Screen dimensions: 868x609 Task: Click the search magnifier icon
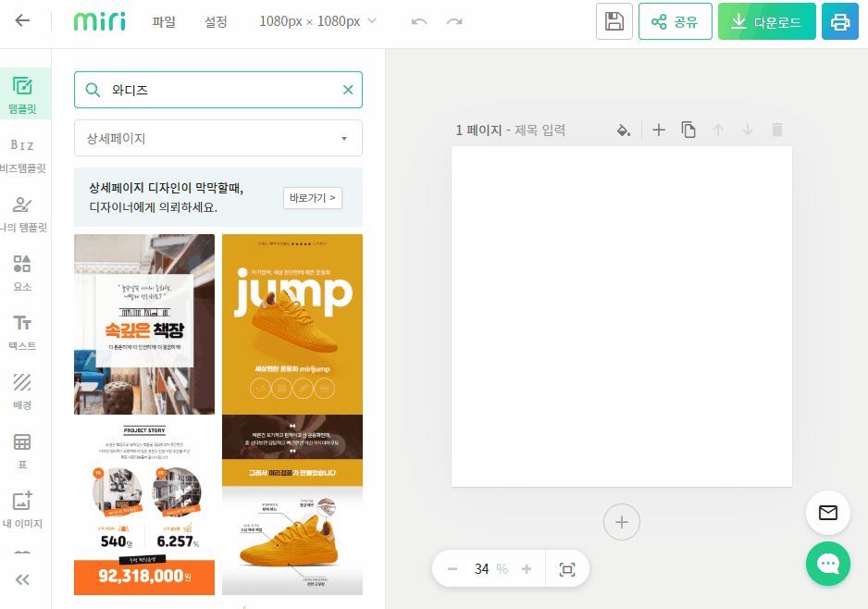[93, 90]
